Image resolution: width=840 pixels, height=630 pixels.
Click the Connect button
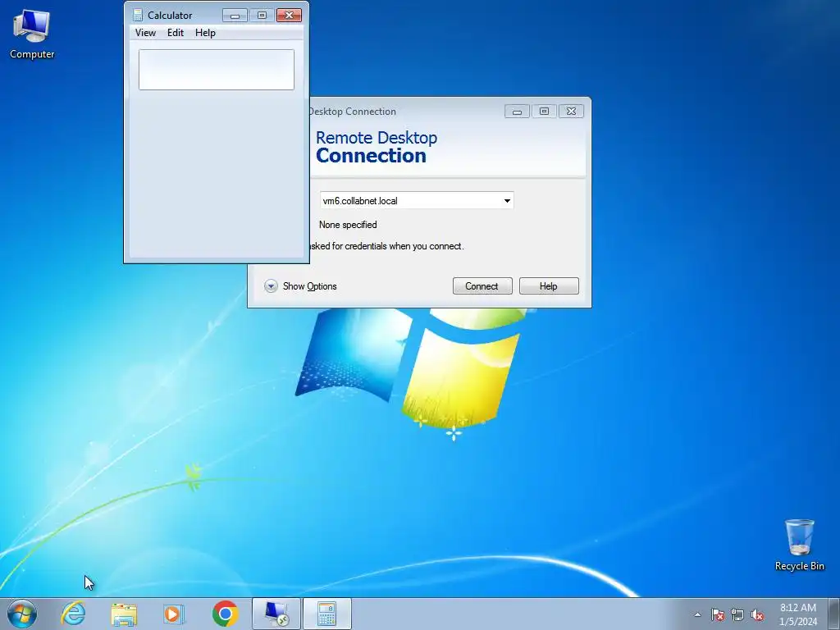[x=482, y=286]
